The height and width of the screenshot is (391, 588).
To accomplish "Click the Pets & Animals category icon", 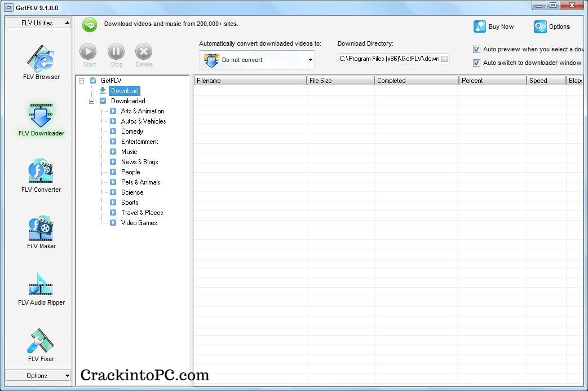I will pyautogui.click(x=113, y=182).
